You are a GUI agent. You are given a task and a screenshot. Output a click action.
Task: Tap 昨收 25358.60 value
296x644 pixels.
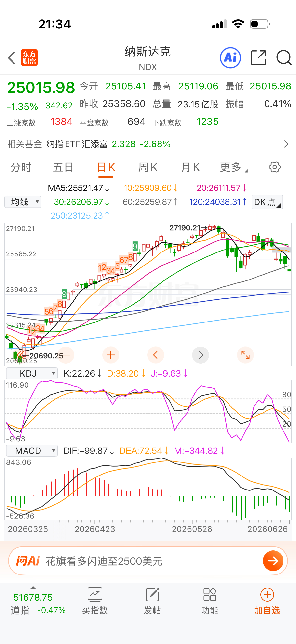pyautogui.click(x=113, y=104)
